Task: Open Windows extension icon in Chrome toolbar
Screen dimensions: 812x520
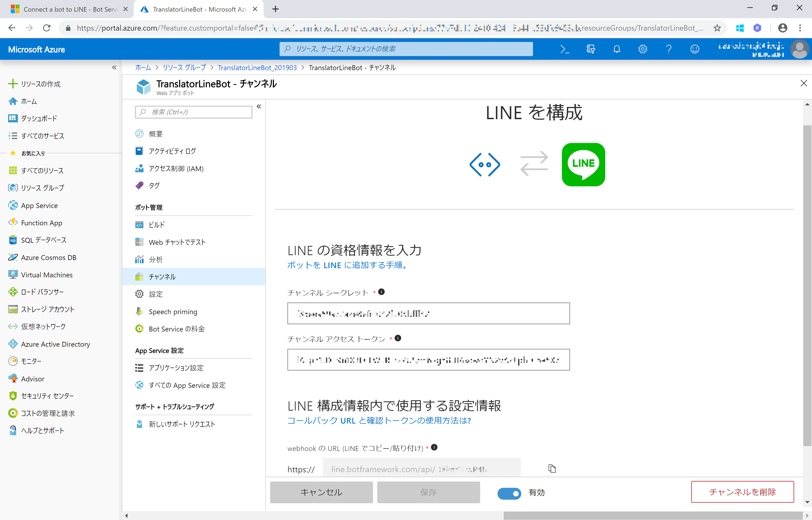Action: coord(740,28)
